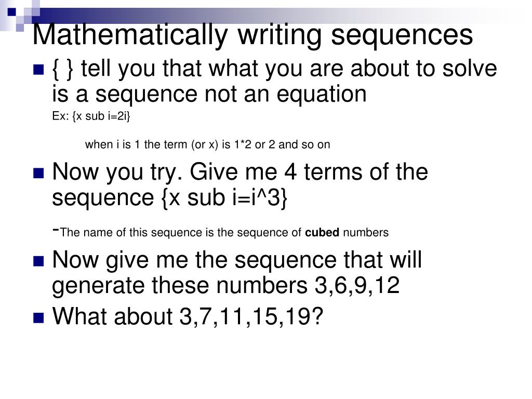Click the bullet before 'Now you try'
532x399 pixels.
point(38,173)
